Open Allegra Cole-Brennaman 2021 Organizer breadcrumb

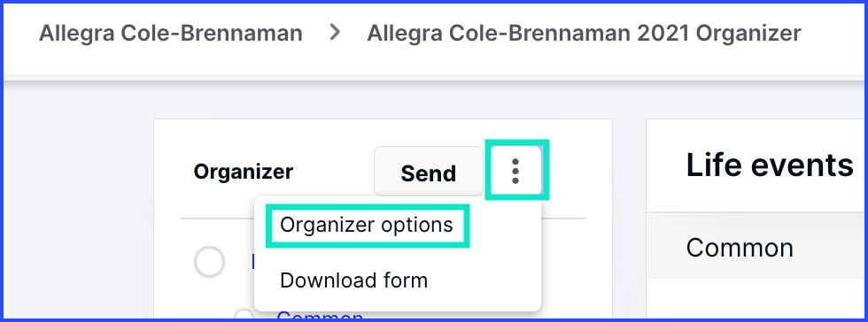point(584,34)
